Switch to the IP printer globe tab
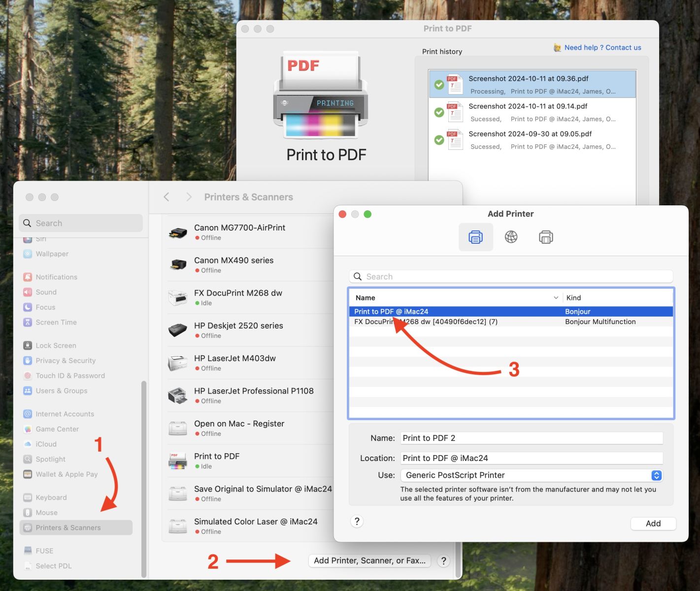The image size is (700, 591). tap(511, 237)
